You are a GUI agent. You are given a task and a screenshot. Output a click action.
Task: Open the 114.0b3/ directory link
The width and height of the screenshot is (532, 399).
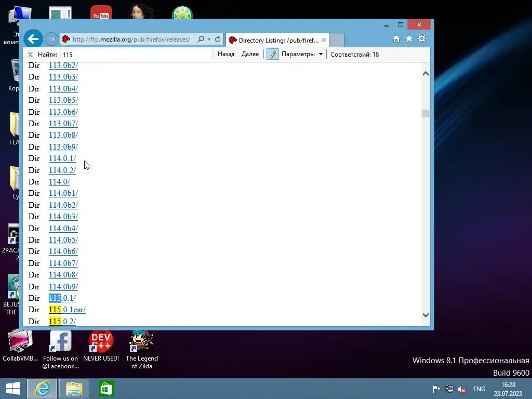coord(63,217)
